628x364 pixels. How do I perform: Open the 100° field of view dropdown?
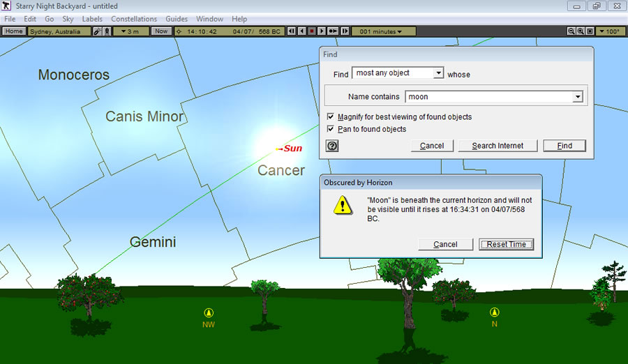(610, 31)
